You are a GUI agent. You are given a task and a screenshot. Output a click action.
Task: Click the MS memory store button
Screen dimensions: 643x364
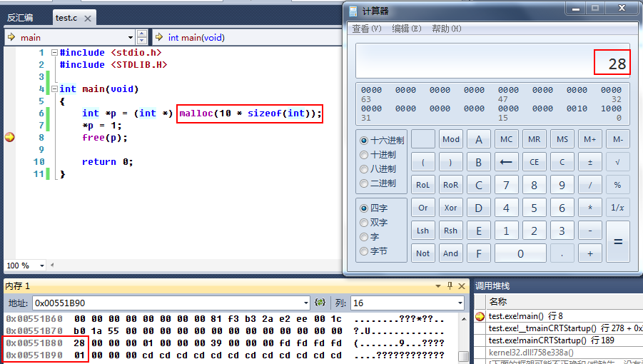(562, 139)
